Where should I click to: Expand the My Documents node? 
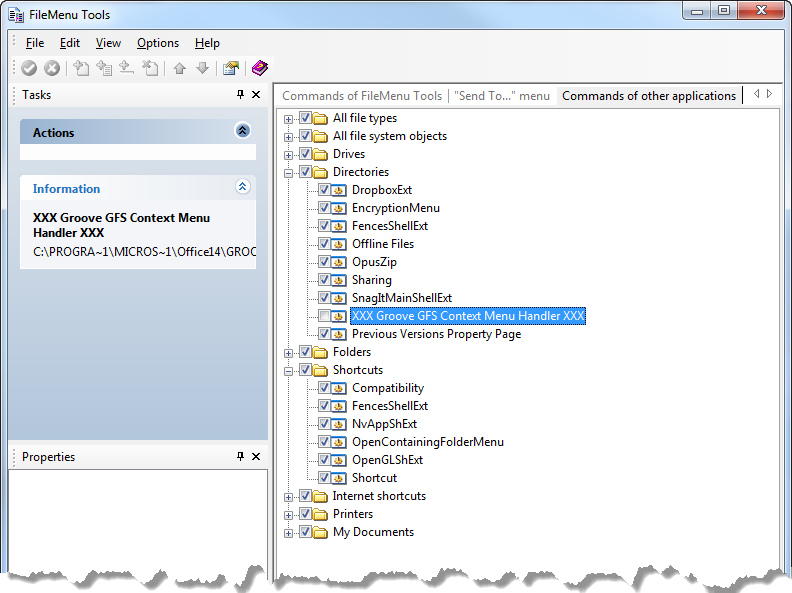(288, 533)
